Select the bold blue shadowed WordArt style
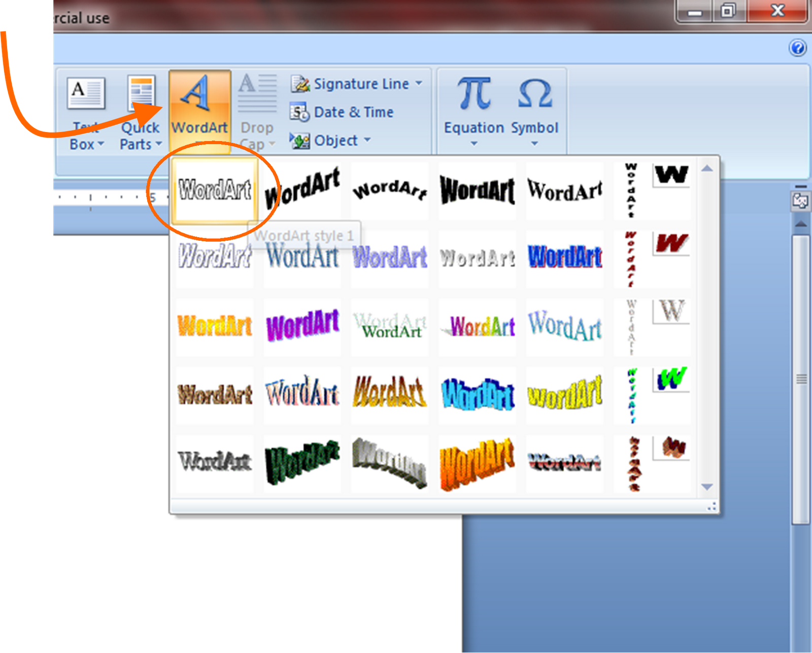The width and height of the screenshot is (812, 653). (565, 258)
